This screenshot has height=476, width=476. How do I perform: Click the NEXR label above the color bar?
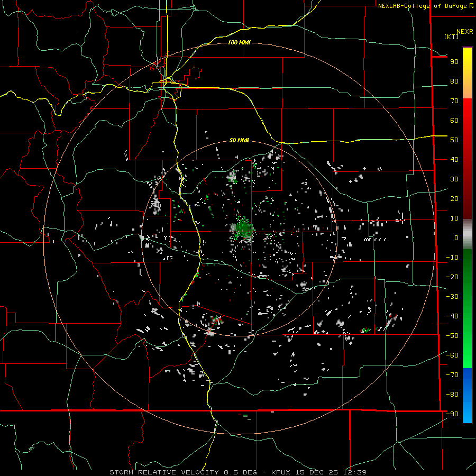pyautogui.click(x=465, y=32)
